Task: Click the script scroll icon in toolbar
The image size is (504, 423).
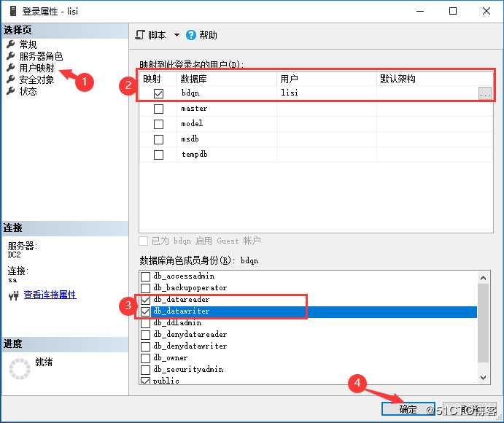Action: pos(140,35)
